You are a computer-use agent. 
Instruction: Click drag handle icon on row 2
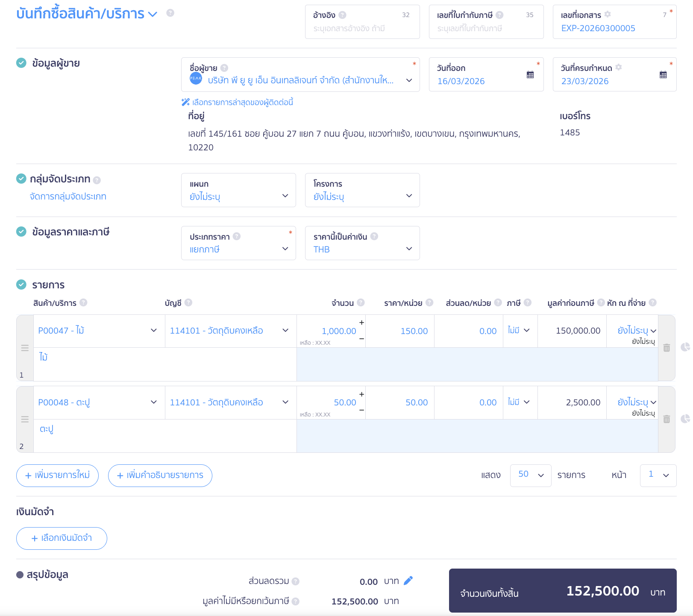[x=25, y=419]
